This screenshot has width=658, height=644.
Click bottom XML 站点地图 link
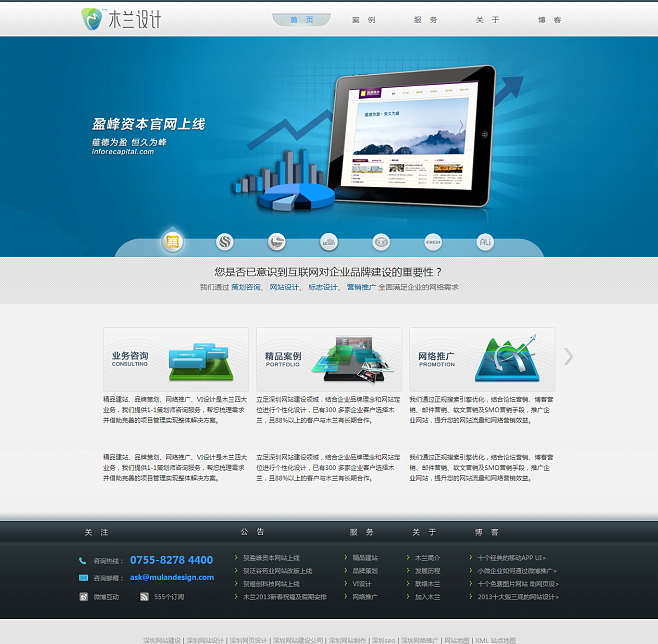[495, 640]
